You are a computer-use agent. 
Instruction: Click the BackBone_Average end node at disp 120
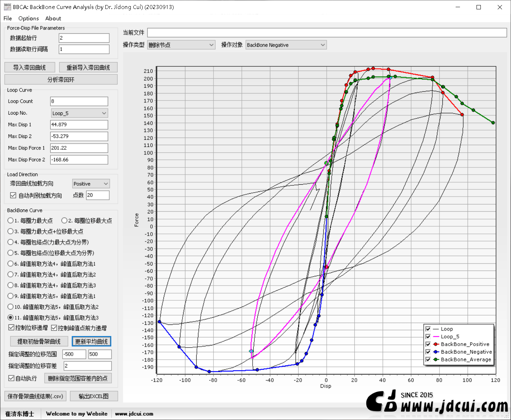[x=493, y=123]
